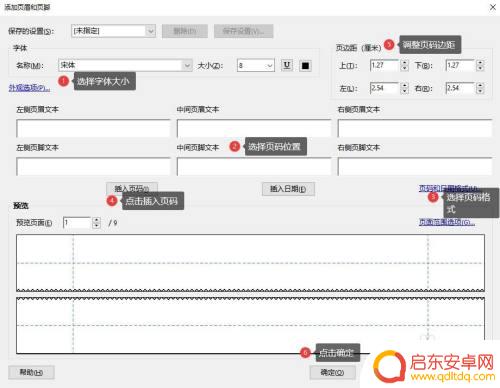The height and width of the screenshot is (388, 500).
Task: Click the disabled 保存设置 save settings button
Action: point(244,31)
